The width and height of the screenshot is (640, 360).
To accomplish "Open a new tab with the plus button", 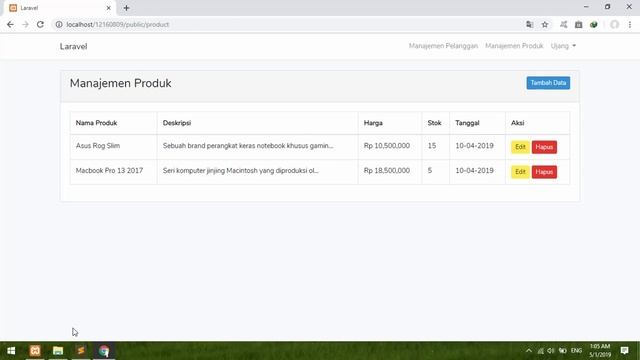I will point(126,8).
